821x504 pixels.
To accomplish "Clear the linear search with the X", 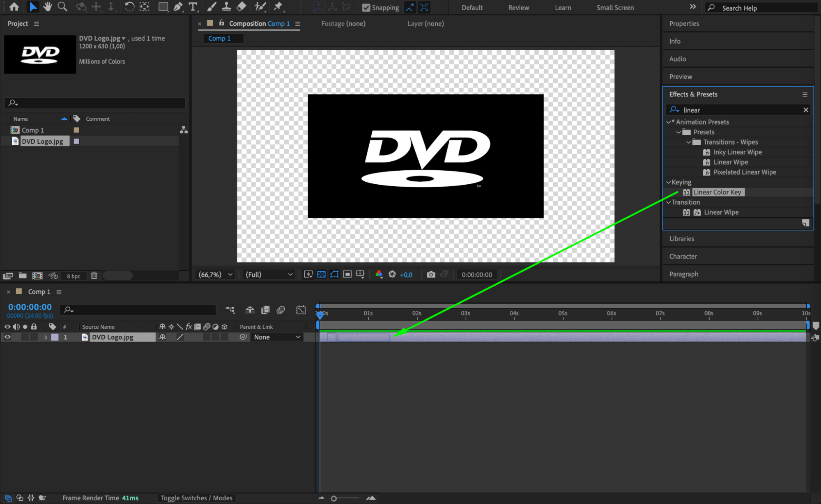I will click(805, 110).
